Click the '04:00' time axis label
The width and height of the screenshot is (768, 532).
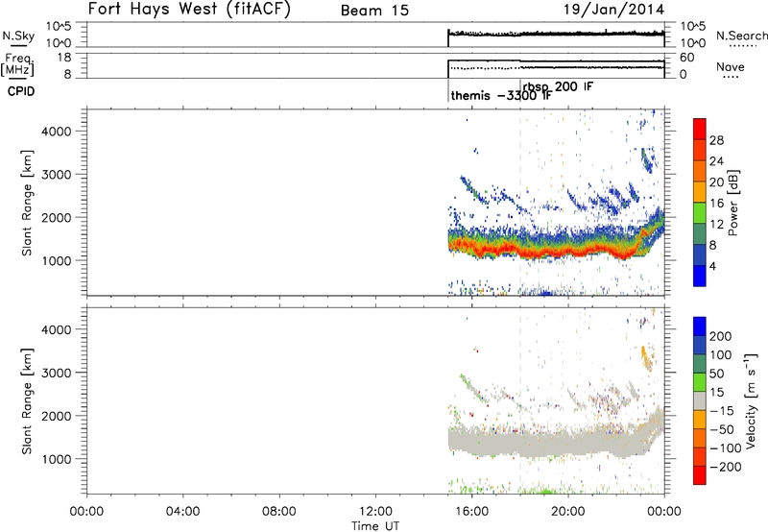pos(182,512)
